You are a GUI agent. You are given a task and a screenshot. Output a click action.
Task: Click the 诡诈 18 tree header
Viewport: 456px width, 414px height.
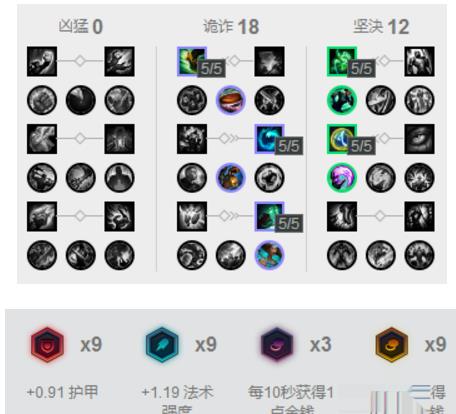[x=231, y=26]
